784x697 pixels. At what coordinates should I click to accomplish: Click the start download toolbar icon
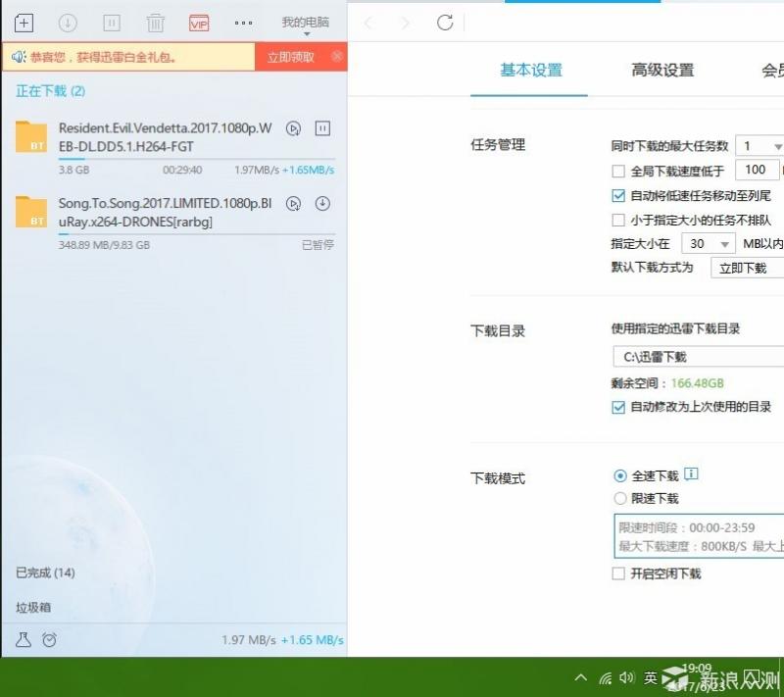(x=68, y=23)
